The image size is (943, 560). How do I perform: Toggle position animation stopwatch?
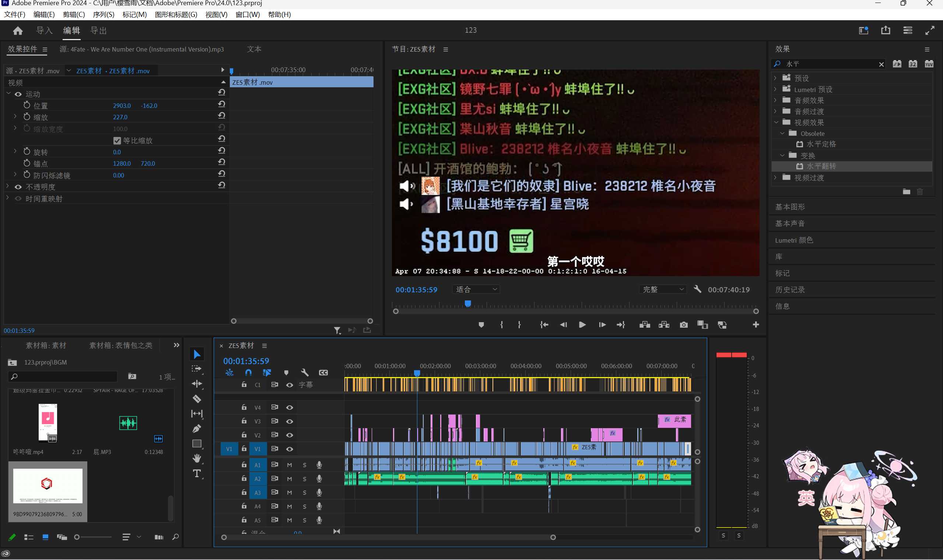[27, 105]
